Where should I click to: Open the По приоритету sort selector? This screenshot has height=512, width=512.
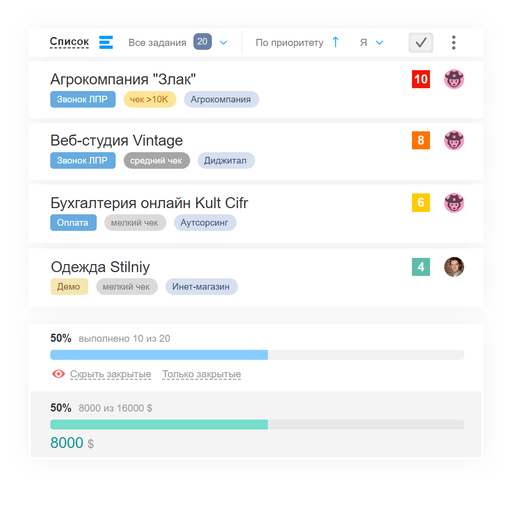tap(289, 43)
